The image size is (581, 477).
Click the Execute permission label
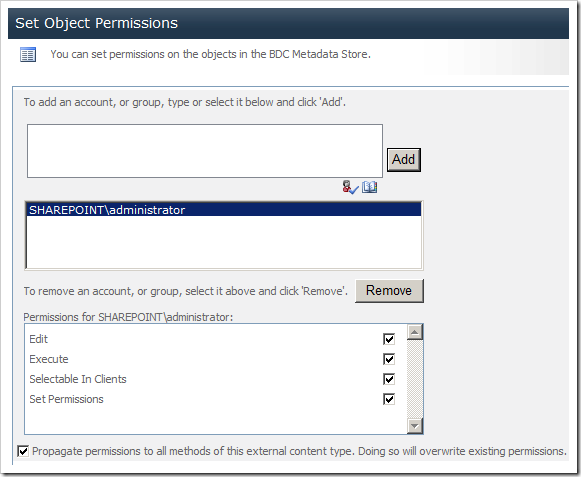tap(49, 359)
